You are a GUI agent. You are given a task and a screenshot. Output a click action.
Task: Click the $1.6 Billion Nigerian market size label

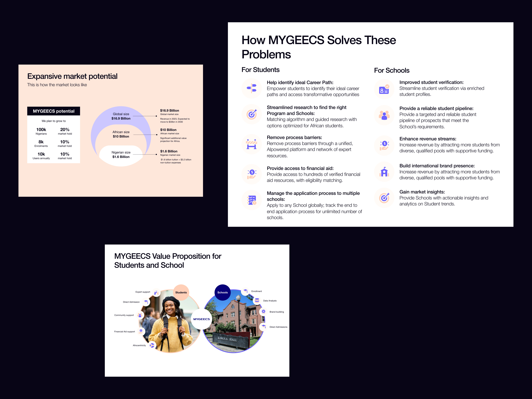click(x=170, y=153)
